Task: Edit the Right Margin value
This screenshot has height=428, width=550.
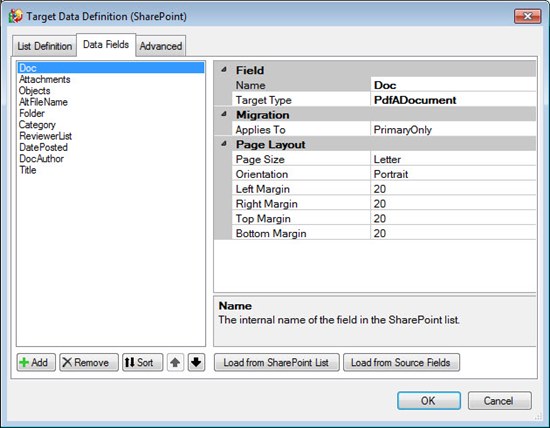Action: click(x=453, y=203)
